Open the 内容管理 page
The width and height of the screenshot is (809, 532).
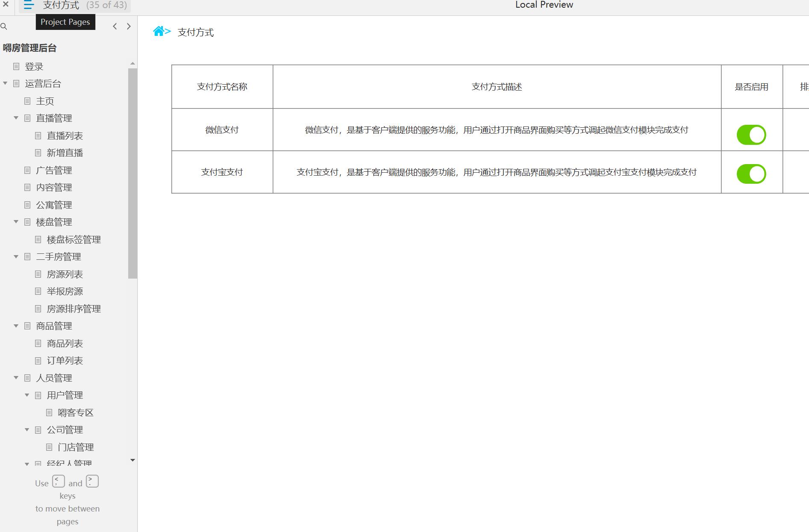tap(54, 187)
